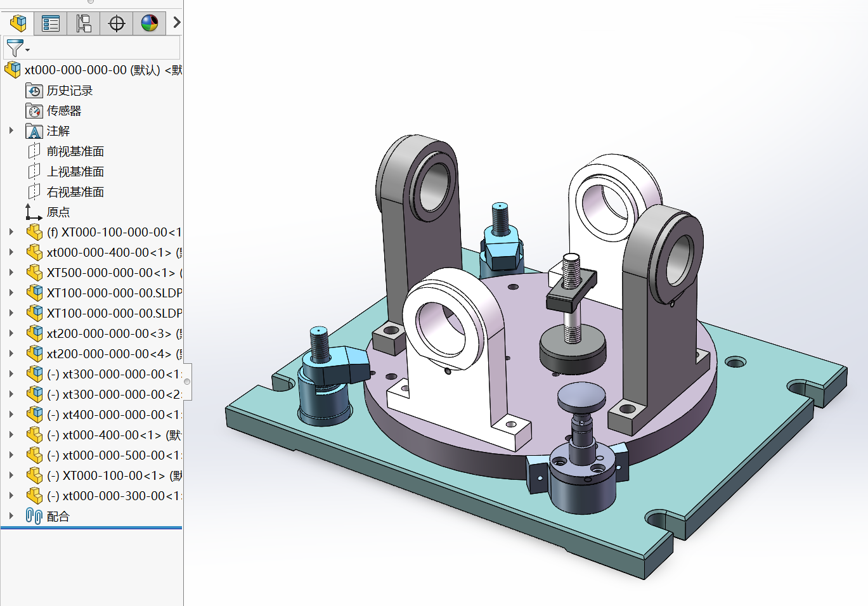Click the panel collapse handle on divider
868x606 pixels.
tap(187, 382)
